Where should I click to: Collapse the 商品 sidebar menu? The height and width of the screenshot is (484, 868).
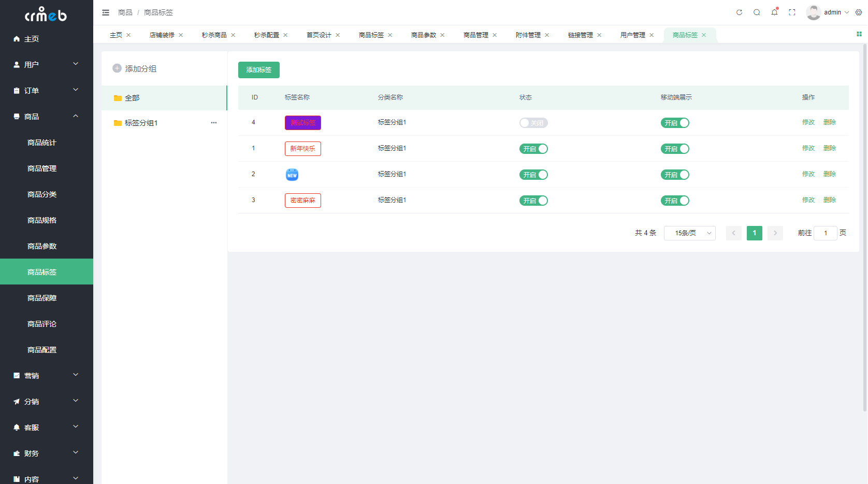point(47,116)
